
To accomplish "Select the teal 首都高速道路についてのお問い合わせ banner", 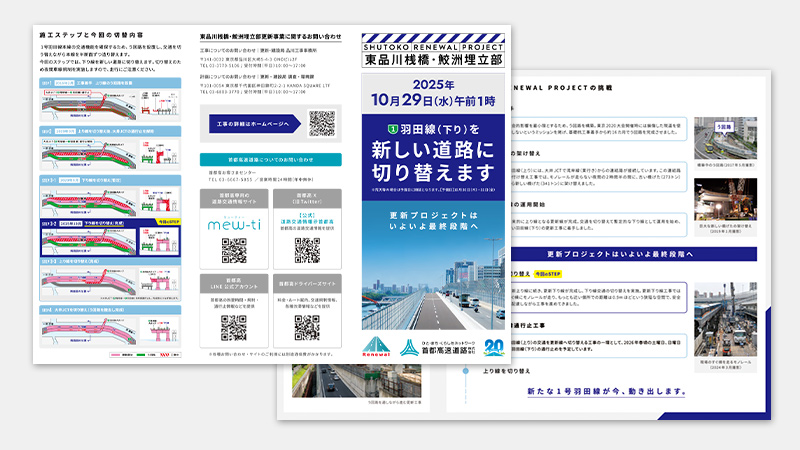I will pyautogui.click(x=270, y=159).
